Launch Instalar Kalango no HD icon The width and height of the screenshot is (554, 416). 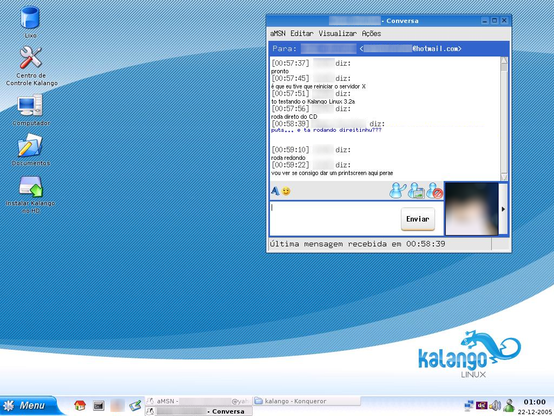coord(31,195)
